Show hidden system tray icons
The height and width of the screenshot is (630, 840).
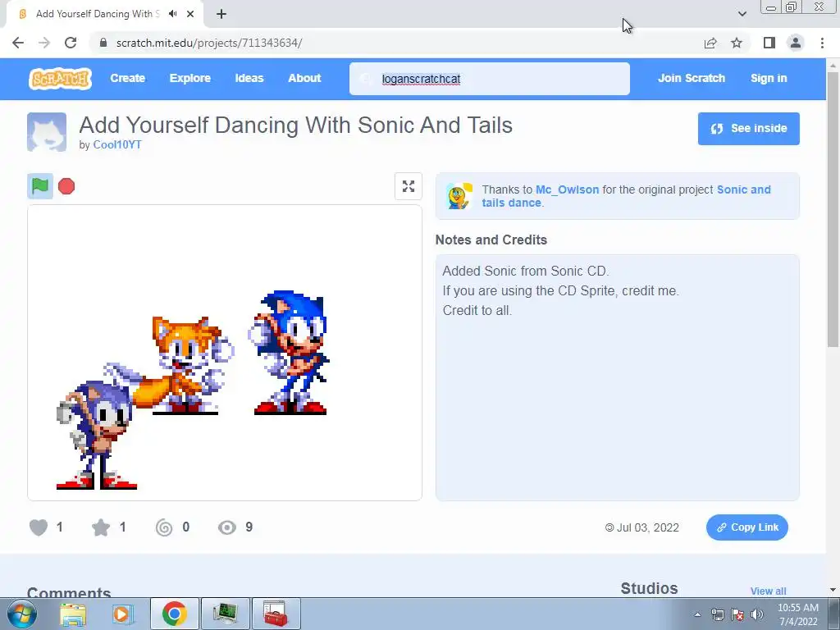point(697,614)
